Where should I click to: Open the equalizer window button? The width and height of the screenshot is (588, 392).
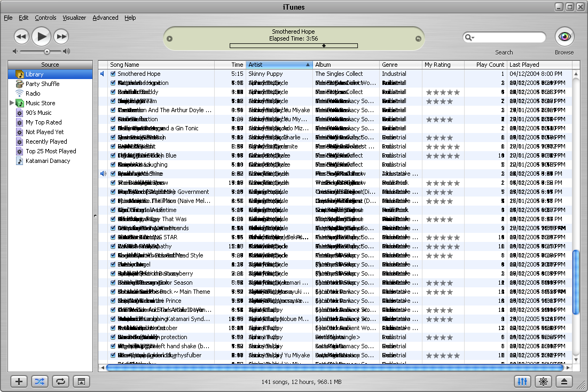[522, 382]
